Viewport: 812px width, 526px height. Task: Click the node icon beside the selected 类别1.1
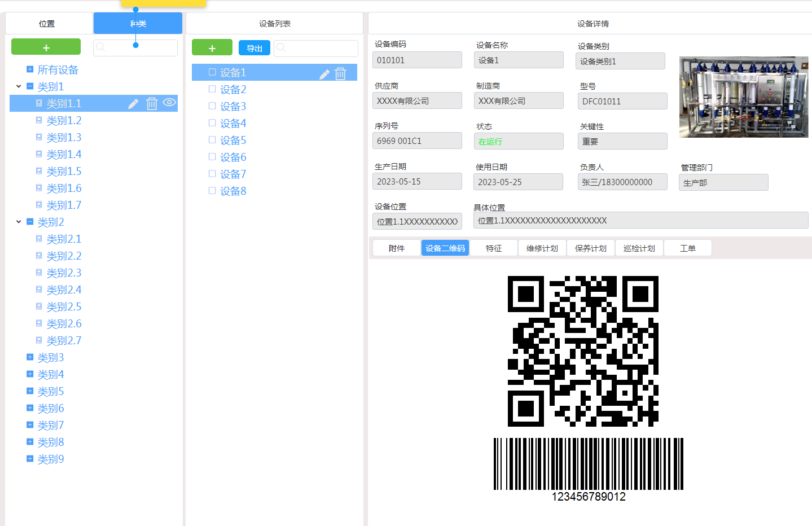pyautogui.click(x=39, y=103)
